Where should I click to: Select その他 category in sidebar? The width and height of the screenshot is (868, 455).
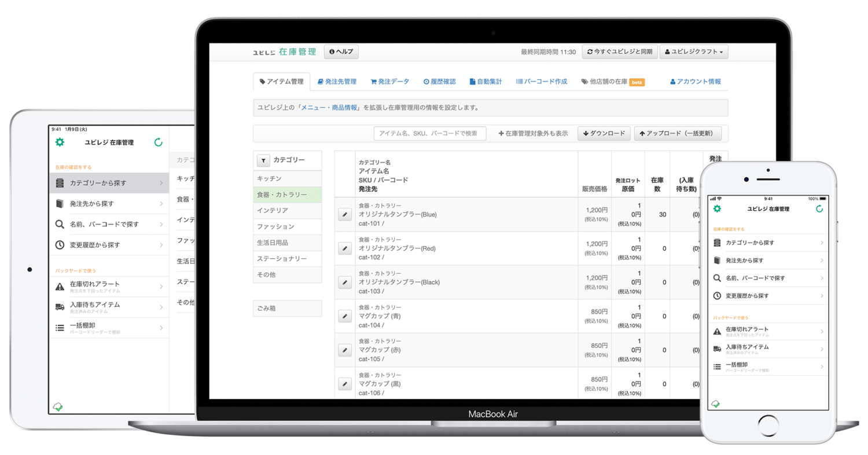coord(287,274)
